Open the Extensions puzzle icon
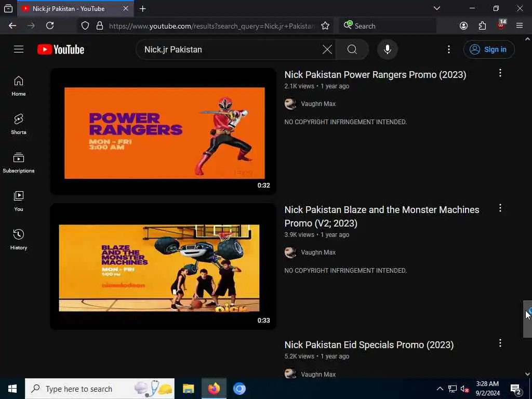The height and width of the screenshot is (399, 532). [482, 26]
